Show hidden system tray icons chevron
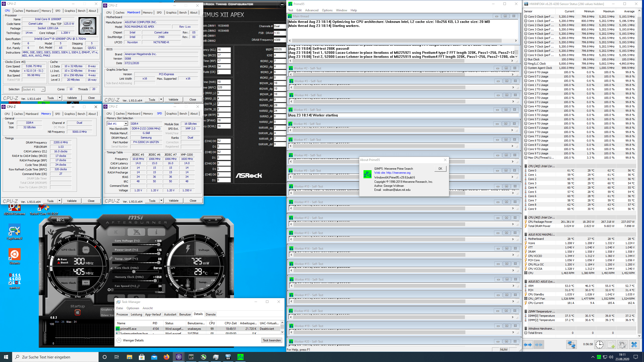Screen dimensions: 644x362 coord(593,357)
